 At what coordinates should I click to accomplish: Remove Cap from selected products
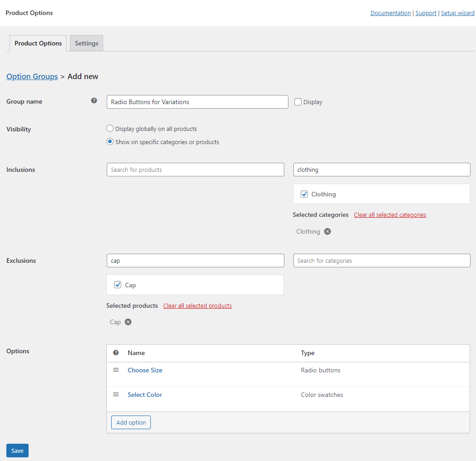128,322
